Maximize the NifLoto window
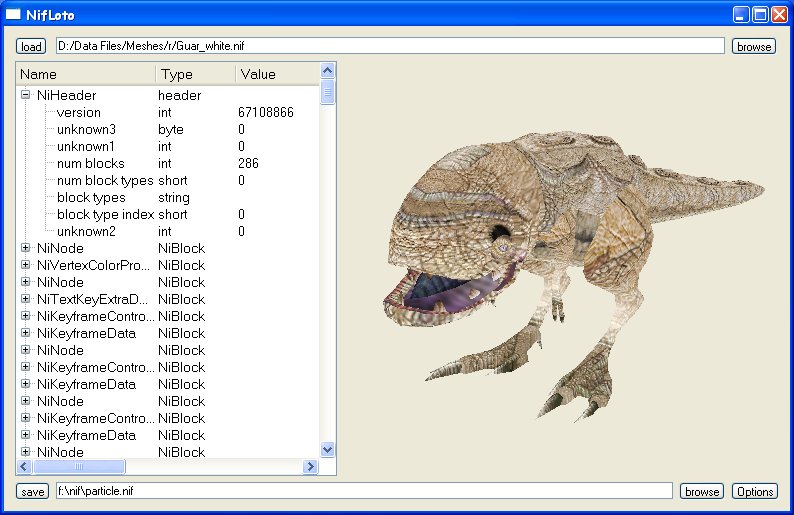The width and height of the screenshot is (794, 515). pyautogui.click(x=760, y=15)
